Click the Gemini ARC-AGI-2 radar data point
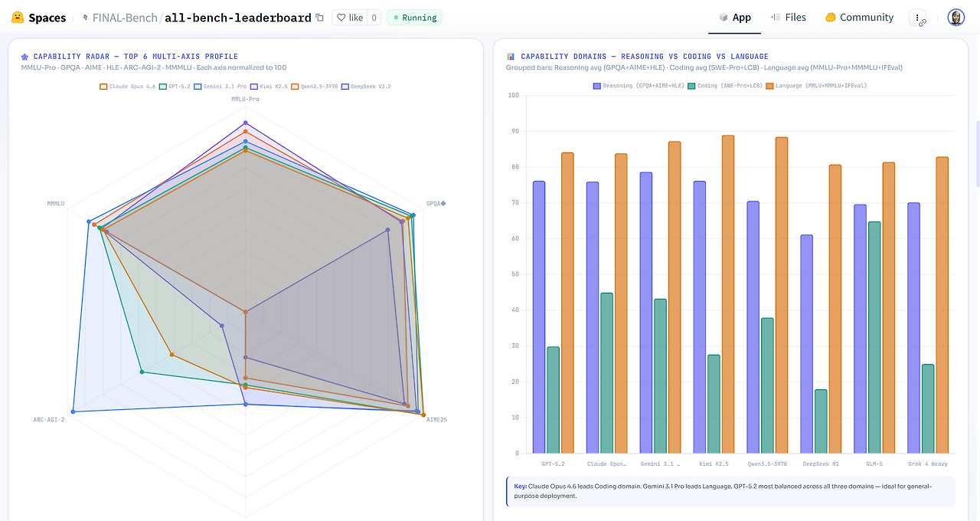Viewport: 980px width, 521px height. coord(73,412)
